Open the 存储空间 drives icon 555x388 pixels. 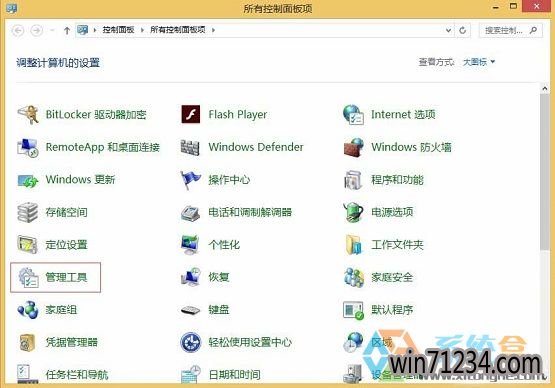(x=28, y=212)
